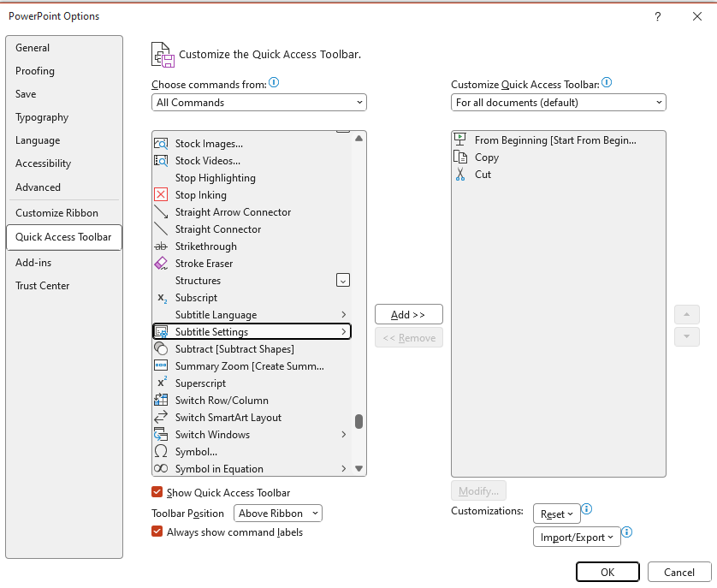Open the Help question mark
The width and height of the screenshot is (717, 588).
point(658,17)
